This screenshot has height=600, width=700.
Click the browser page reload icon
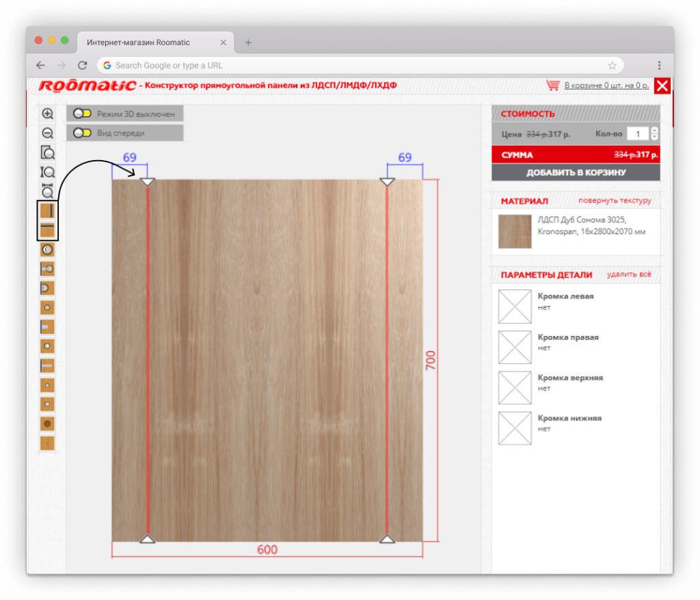[x=82, y=66]
